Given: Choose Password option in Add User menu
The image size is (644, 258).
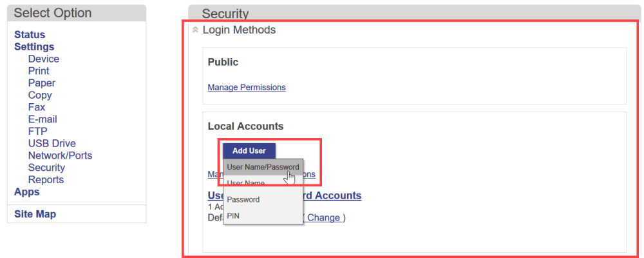Looking at the screenshot, I should [243, 200].
